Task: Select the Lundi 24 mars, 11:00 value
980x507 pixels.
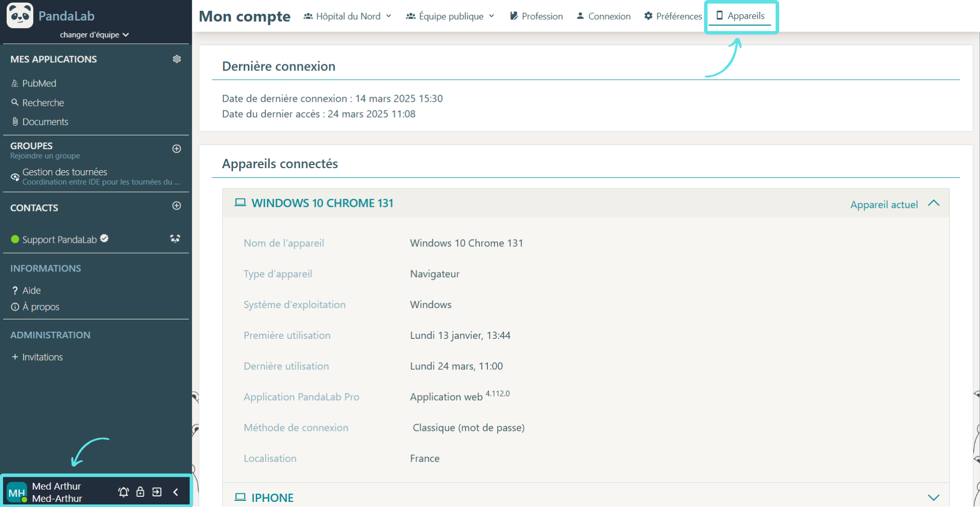Action: [456, 366]
